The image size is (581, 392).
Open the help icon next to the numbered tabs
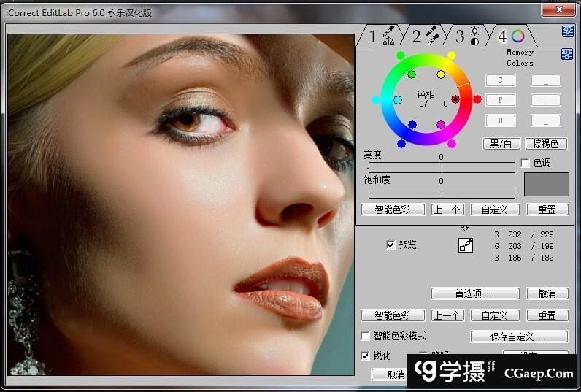567,31
